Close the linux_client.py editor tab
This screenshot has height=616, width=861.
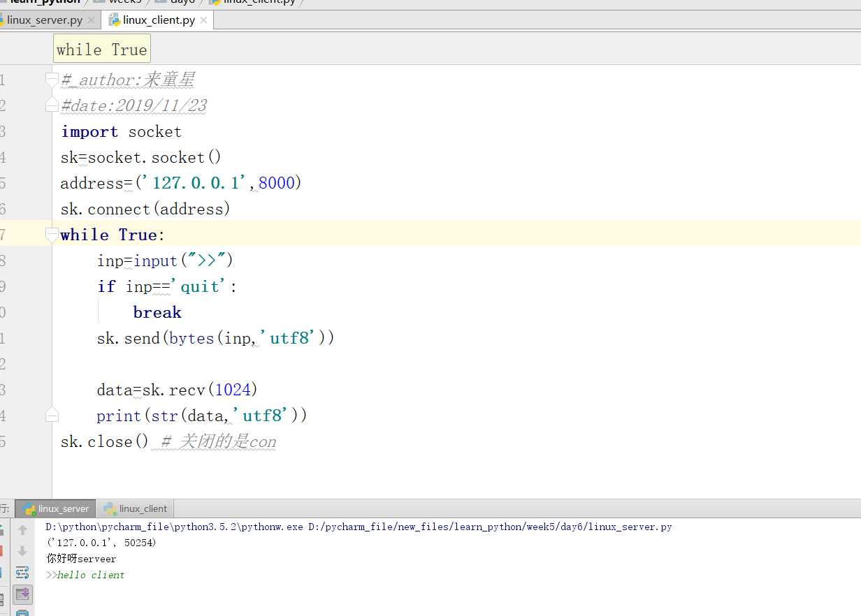(x=203, y=20)
